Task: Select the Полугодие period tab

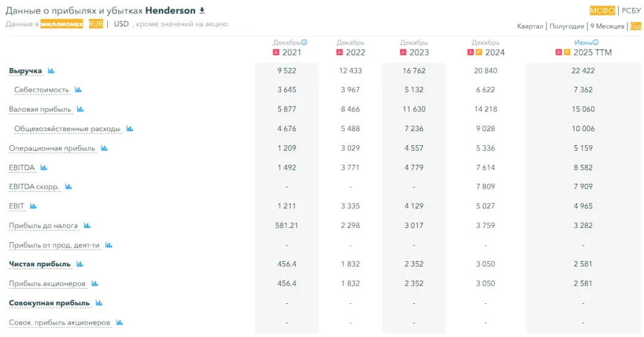Action: tap(566, 26)
